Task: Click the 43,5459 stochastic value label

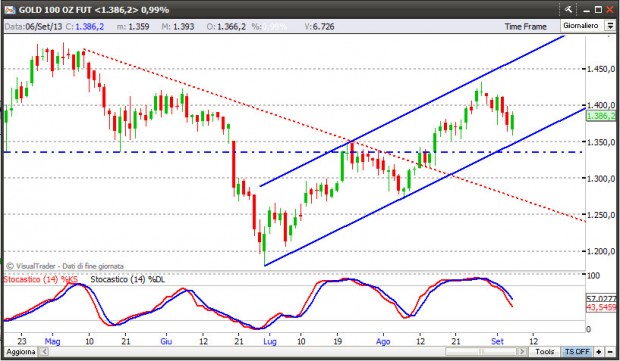Action: [x=601, y=307]
